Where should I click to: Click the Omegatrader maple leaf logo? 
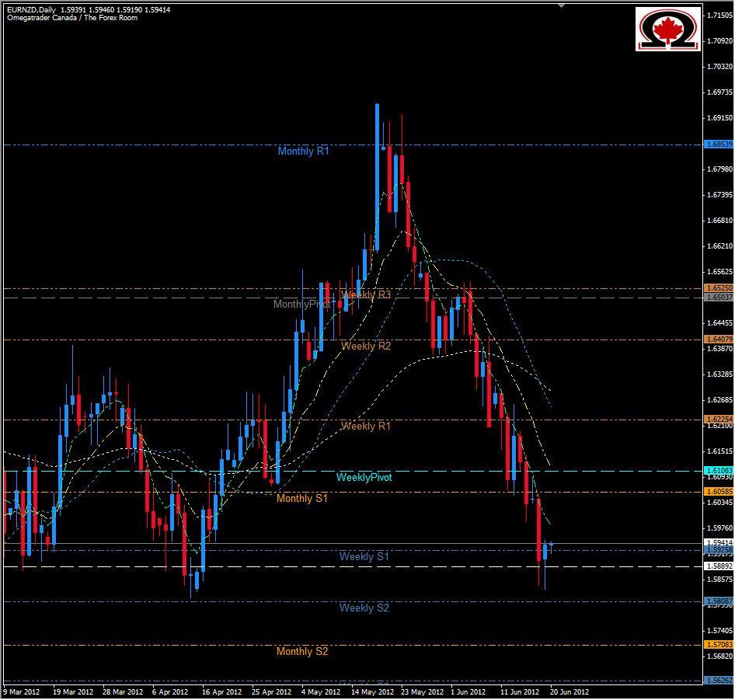(x=668, y=29)
